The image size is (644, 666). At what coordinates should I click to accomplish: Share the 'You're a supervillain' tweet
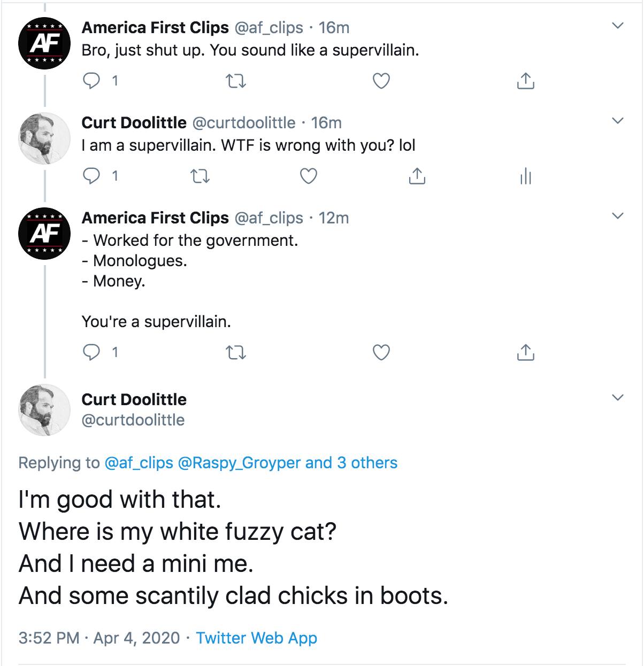pyautogui.click(x=525, y=352)
